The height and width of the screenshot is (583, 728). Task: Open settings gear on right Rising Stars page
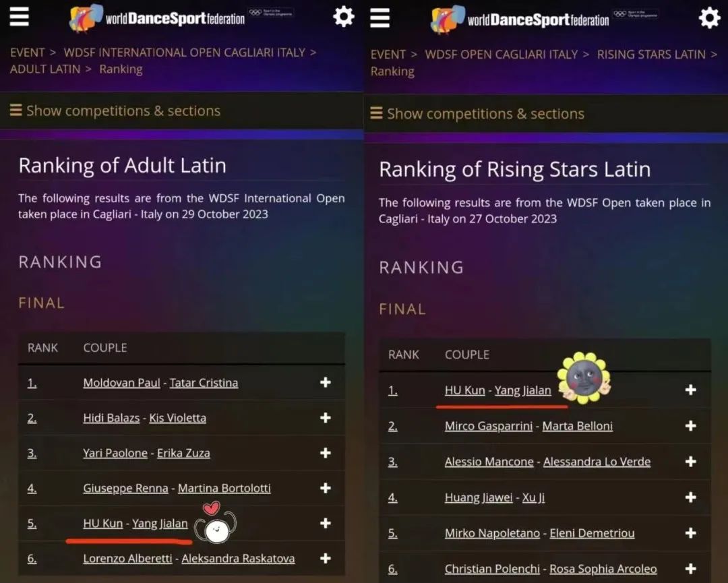coord(709,18)
